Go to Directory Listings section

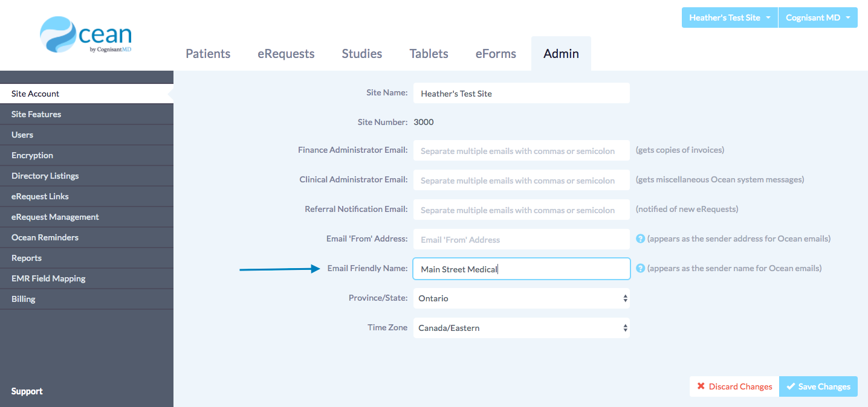45,176
